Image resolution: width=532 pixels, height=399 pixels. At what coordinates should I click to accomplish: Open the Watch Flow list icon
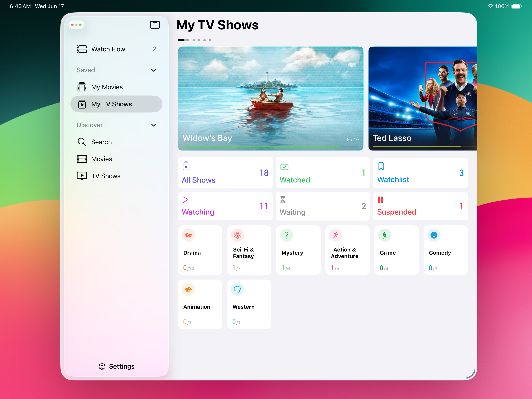pyautogui.click(x=82, y=49)
